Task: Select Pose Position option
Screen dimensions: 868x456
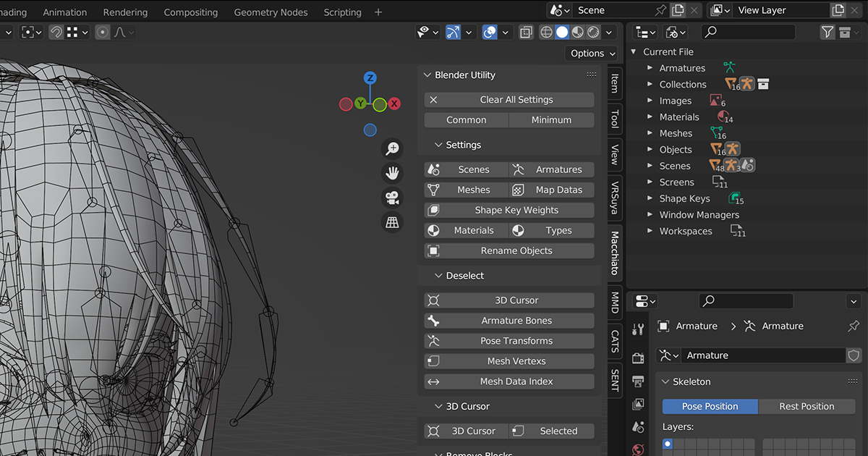Action: point(710,406)
